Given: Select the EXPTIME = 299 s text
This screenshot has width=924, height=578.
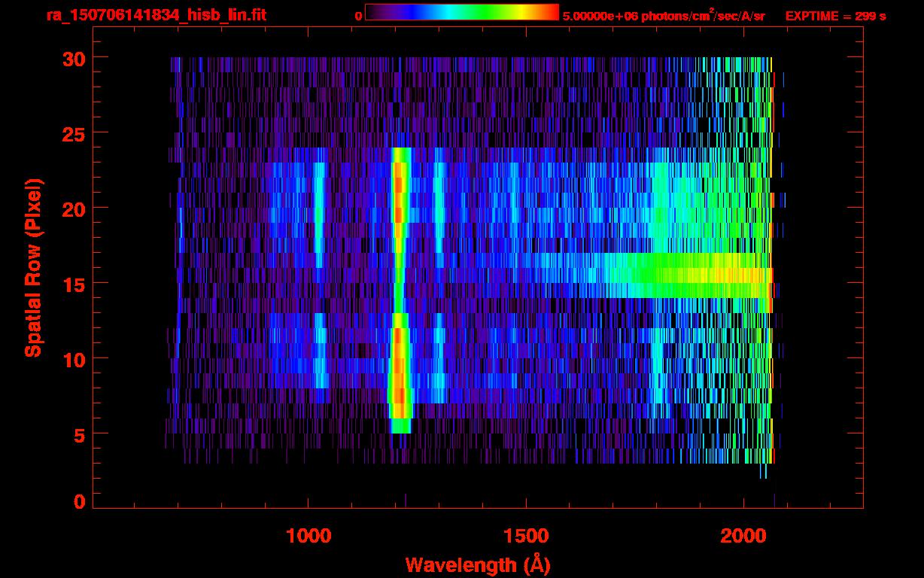Looking at the screenshot, I should [835, 16].
